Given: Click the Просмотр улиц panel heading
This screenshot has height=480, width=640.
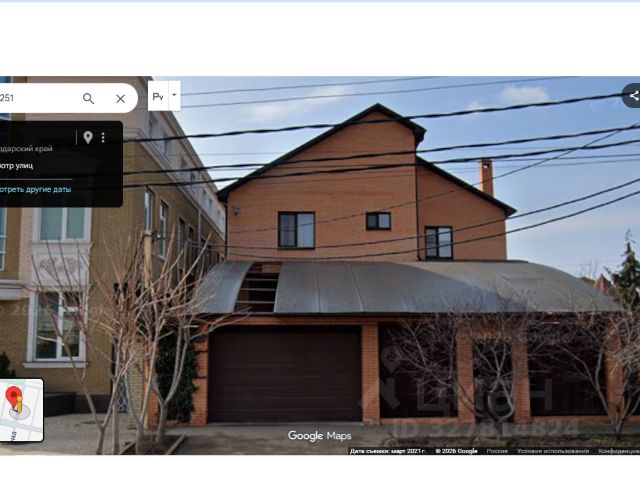Looking at the screenshot, I should coord(16,166).
